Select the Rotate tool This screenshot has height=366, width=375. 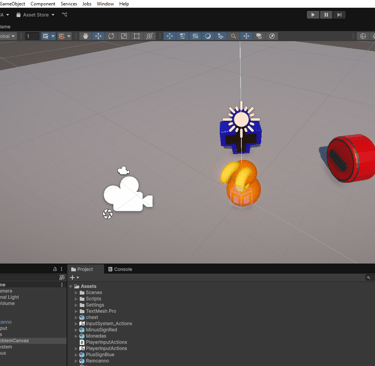[x=111, y=36]
